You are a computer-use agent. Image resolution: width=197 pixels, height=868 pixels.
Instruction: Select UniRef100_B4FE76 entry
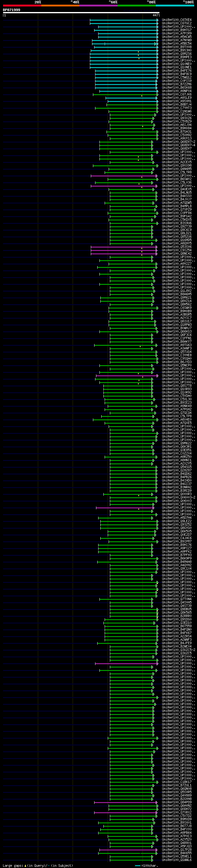[176, 71]
